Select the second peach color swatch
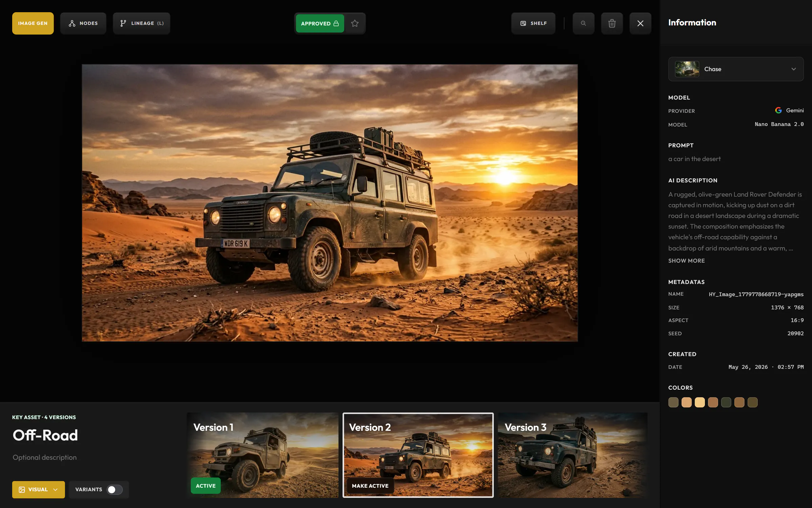This screenshot has height=508, width=812. (x=686, y=402)
